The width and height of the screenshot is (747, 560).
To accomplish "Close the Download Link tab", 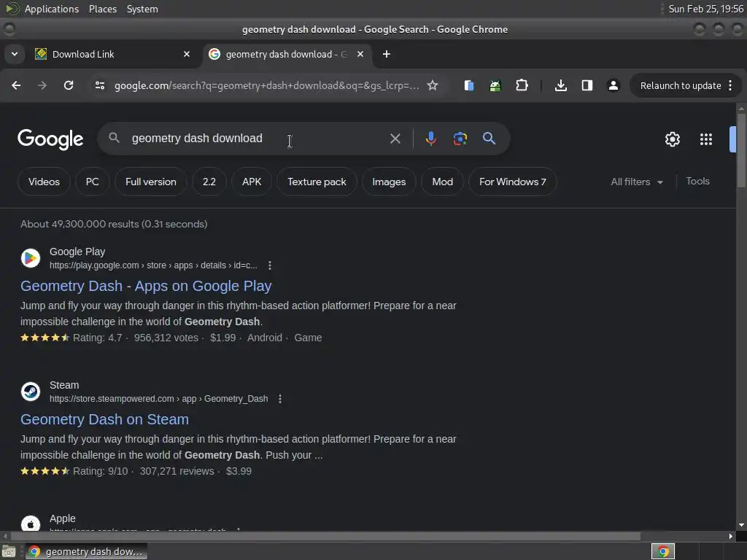I will (x=186, y=54).
